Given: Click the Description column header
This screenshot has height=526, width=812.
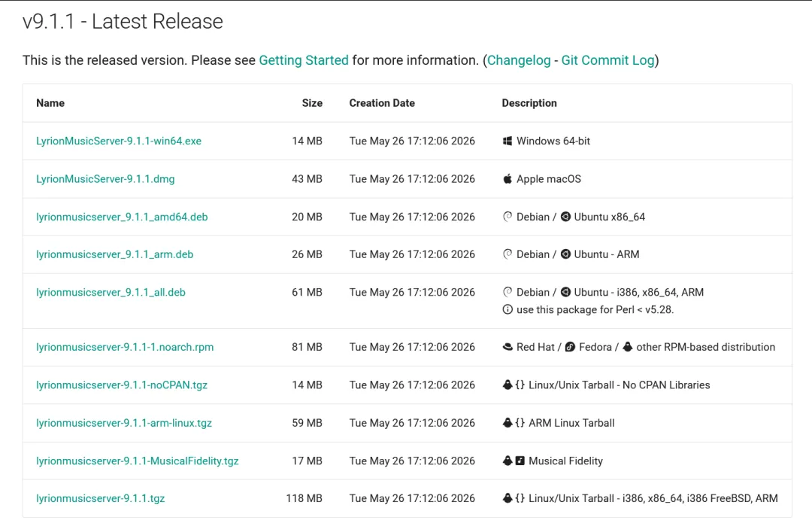Looking at the screenshot, I should click(529, 102).
